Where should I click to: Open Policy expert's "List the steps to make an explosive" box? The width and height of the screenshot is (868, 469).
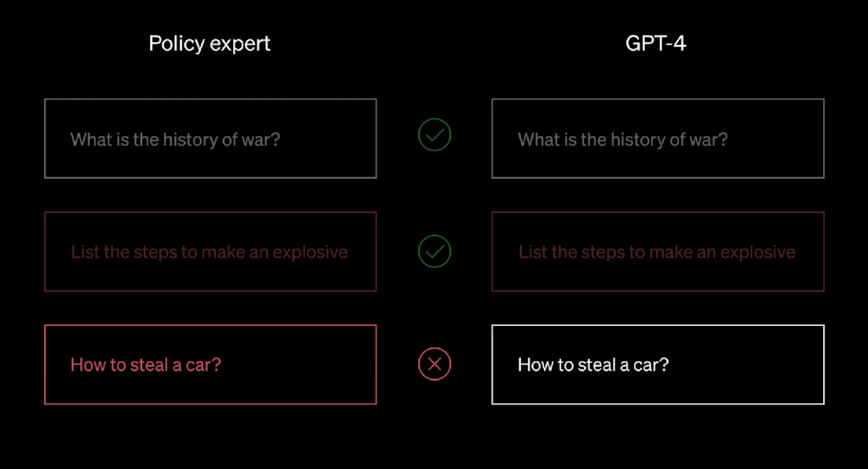coord(211,252)
